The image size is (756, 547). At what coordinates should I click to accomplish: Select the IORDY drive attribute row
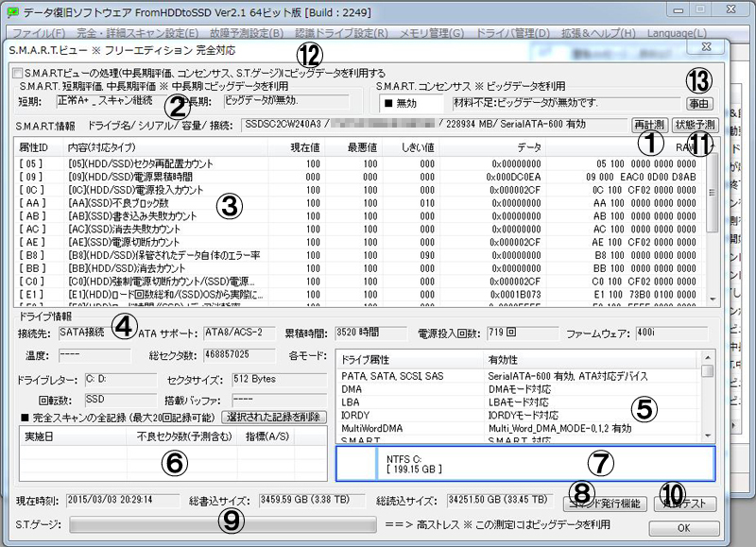(x=518, y=415)
